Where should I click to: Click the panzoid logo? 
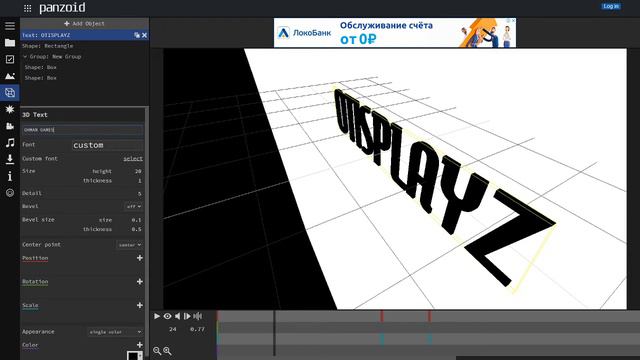62,8
